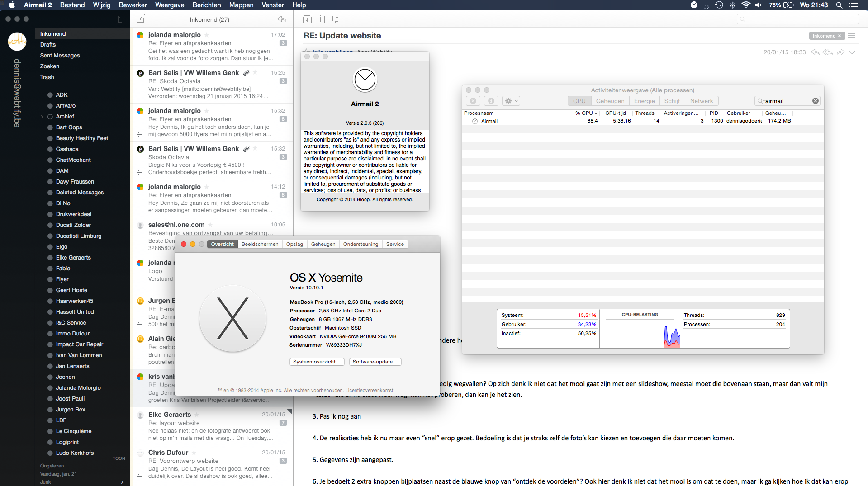The height and width of the screenshot is (486, 868).
Task: Click the paperclip attachment icon on Bart Selis message
Action: pyautogui.click(x=247, y=72)
